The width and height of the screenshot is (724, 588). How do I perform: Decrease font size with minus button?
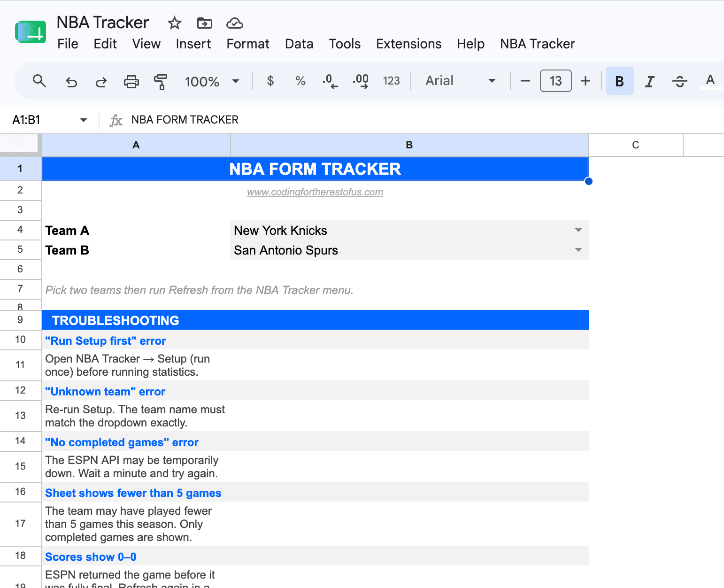coord(525,81)
